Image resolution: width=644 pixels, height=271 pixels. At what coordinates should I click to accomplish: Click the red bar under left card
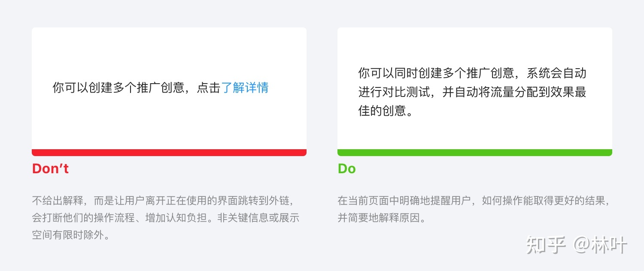pyautogui.click(x=169, y=153)
